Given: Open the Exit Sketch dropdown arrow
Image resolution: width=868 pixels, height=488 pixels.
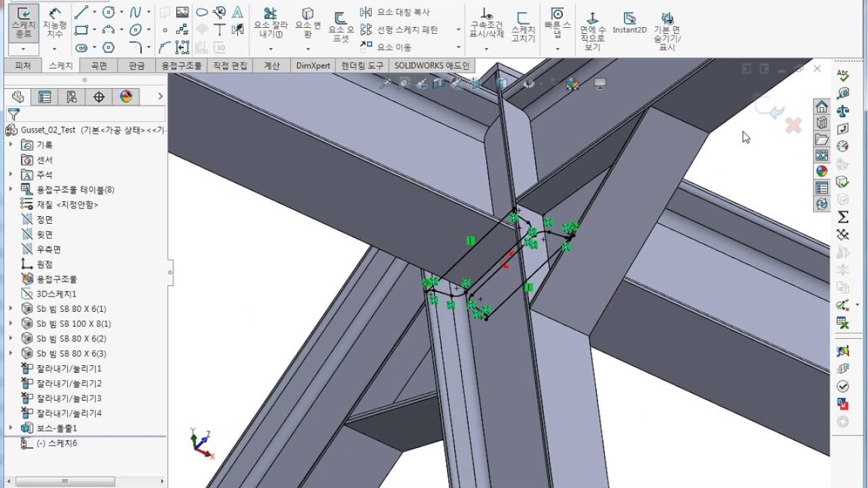Looking at the screenshot, I should 23,49.
